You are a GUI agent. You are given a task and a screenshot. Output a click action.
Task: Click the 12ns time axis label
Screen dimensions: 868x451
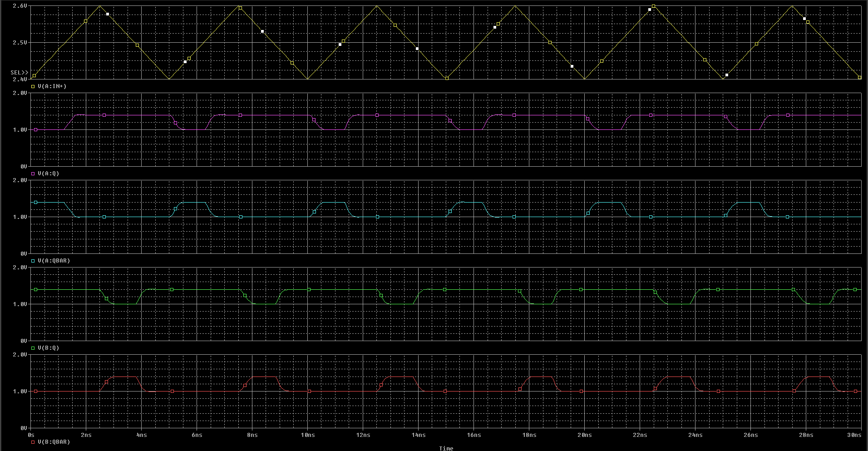point(363,435)
